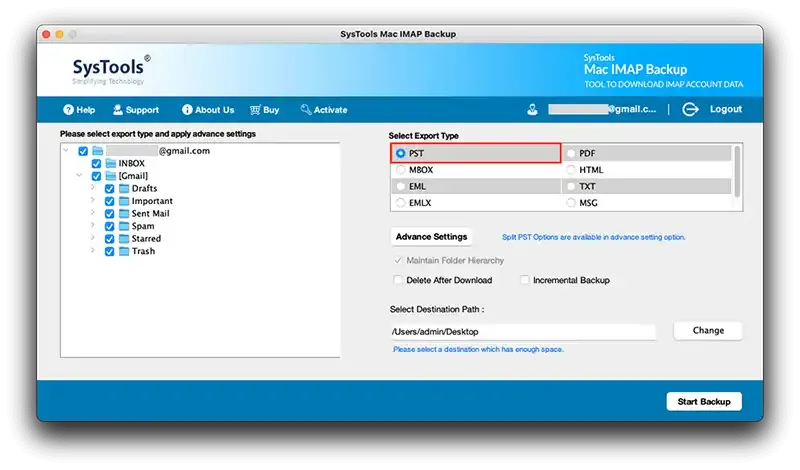The image size is (800, 470).
Task: Click the Spam folder icon
Action: pos(124,226)
